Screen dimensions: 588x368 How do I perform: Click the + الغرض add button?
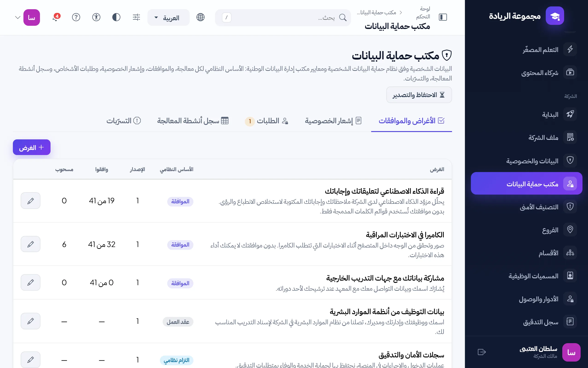coord(32,147)
